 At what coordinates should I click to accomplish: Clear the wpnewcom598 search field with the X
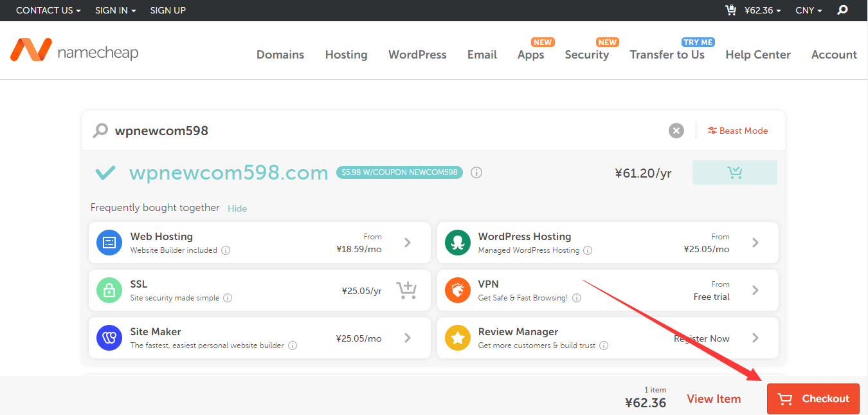click(676, 130)
